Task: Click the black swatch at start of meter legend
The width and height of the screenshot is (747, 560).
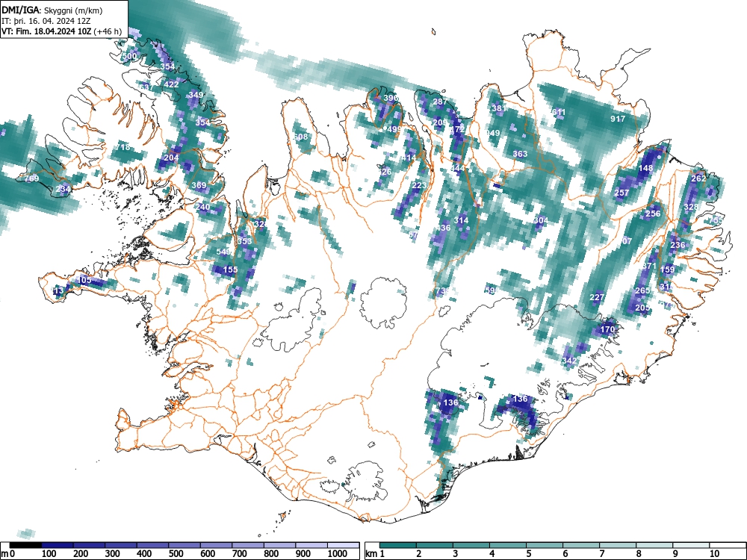Action: [x=26, y=544]
